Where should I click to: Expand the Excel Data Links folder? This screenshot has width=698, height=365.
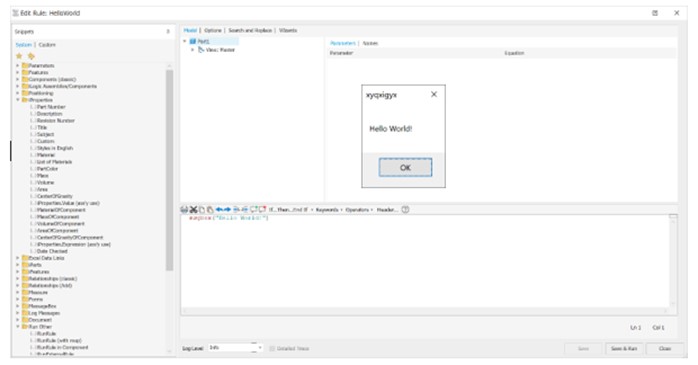[x=18, y=258]
